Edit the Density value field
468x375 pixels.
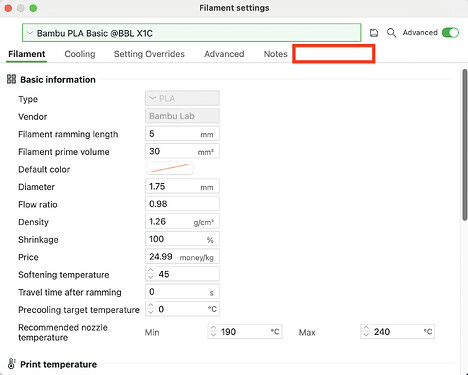click(x=182, y=221)
